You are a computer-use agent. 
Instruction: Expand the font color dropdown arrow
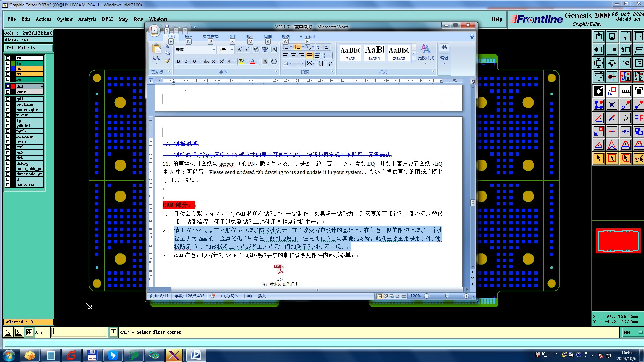(x=258, y=61)
